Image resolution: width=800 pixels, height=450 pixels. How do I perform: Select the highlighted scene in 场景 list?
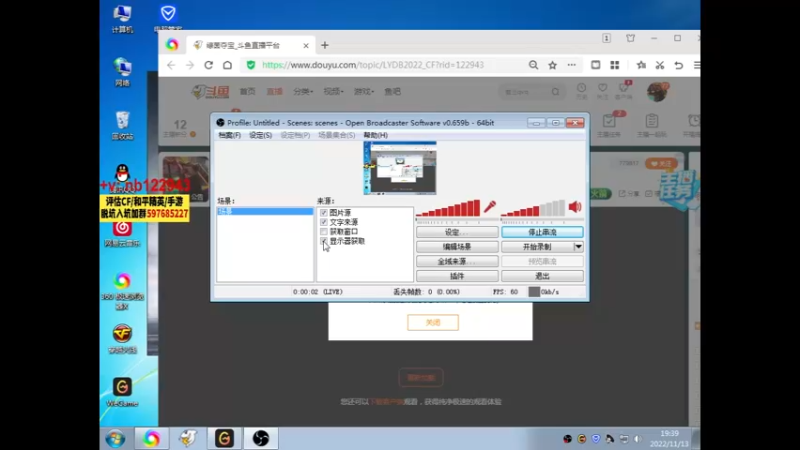pos(265,211)
